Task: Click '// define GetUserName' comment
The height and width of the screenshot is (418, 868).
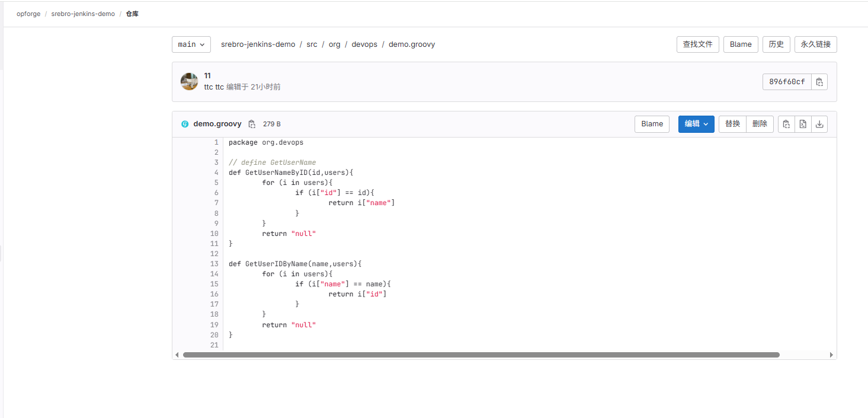Action: 273,162
